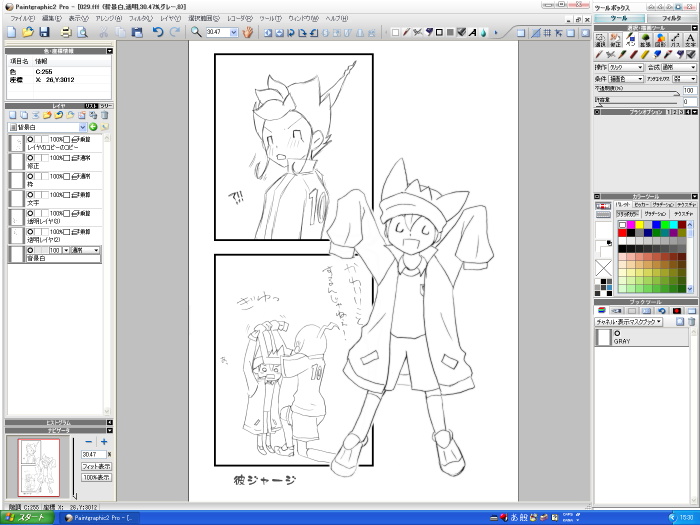Tick the checkbox on the 修正 layer row

[x=67, y=158]
